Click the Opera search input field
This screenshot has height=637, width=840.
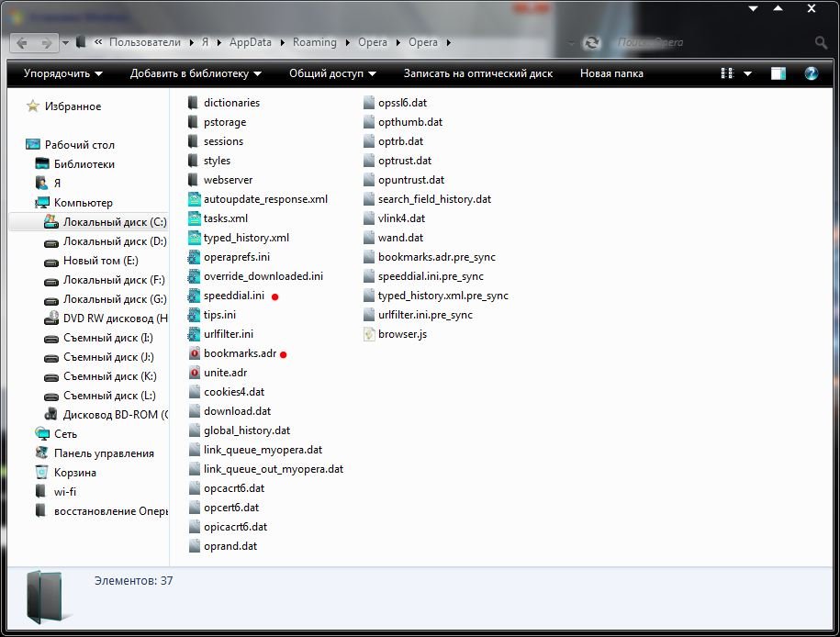coord(711,42)
